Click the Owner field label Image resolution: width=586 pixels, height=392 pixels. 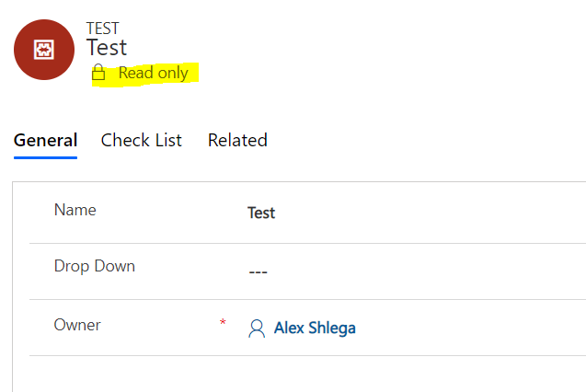[x=77, y=325]
